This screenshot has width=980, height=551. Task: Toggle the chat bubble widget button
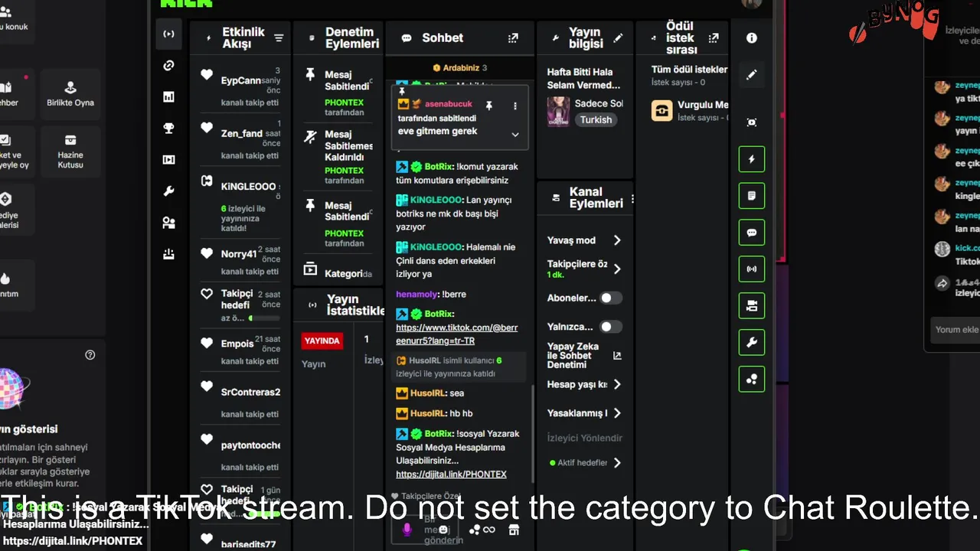click(752, 233)
